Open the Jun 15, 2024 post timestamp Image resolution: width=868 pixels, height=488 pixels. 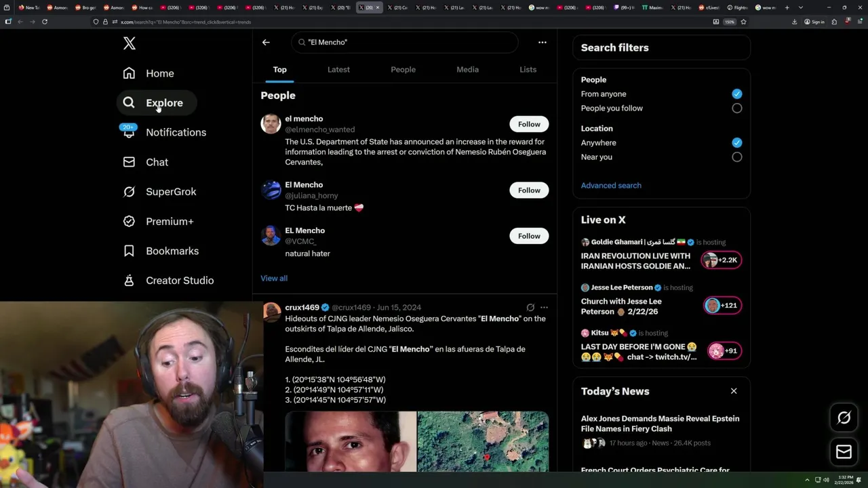[399, 307]
